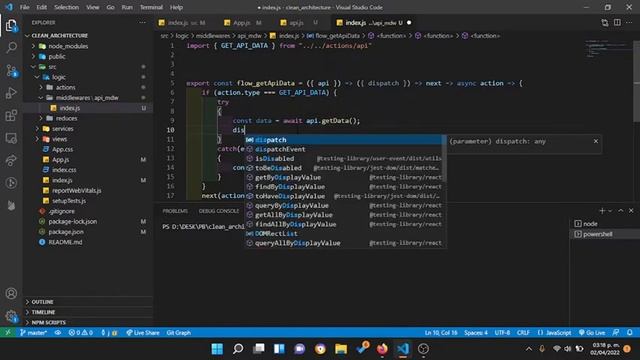Open the Source Control view
640x360 pixels.
tap(11, 71)
